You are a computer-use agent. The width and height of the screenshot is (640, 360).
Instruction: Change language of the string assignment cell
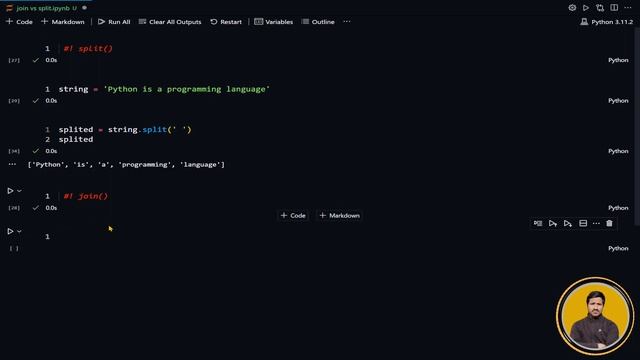[618, 100]
